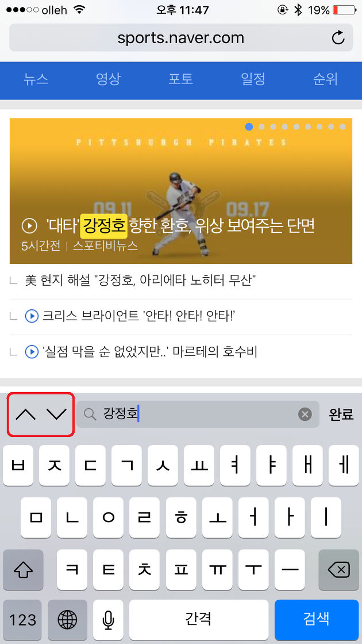
Task: Switch to the 영상 tab
Action: pyautogui.click(x=108, y=79)
